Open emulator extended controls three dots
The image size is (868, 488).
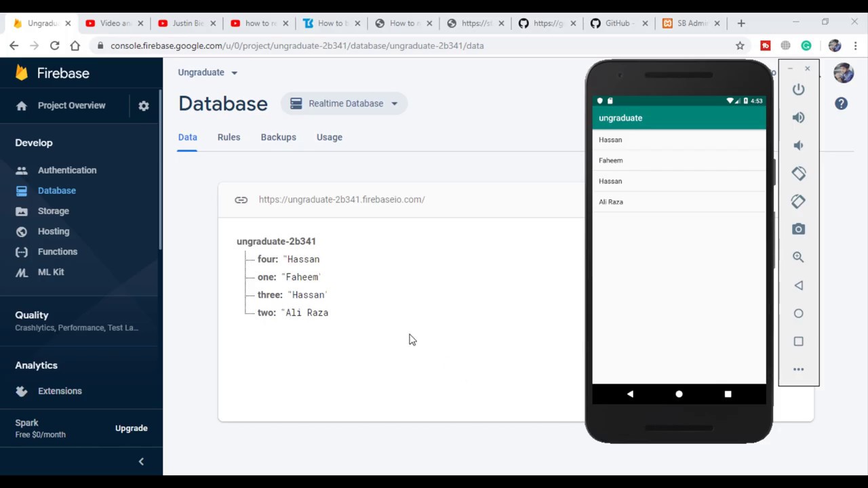click(x=798, y=369)
